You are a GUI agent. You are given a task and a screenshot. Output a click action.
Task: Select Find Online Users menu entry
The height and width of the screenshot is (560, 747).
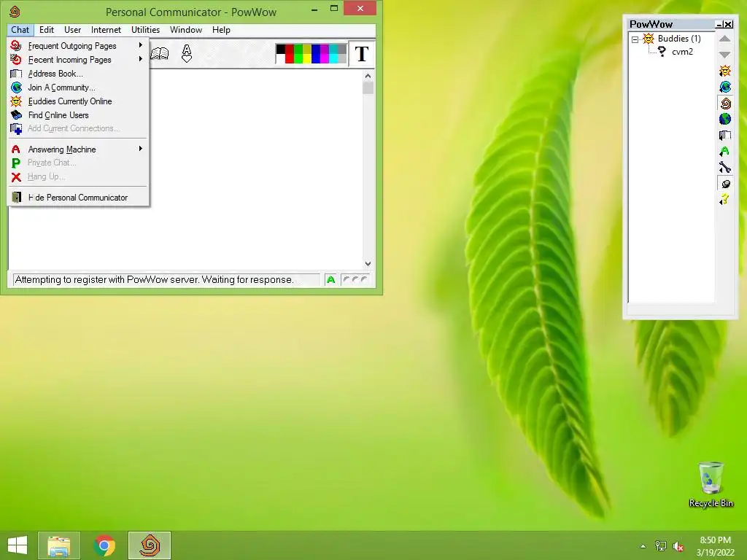click(x=79, y=114)
